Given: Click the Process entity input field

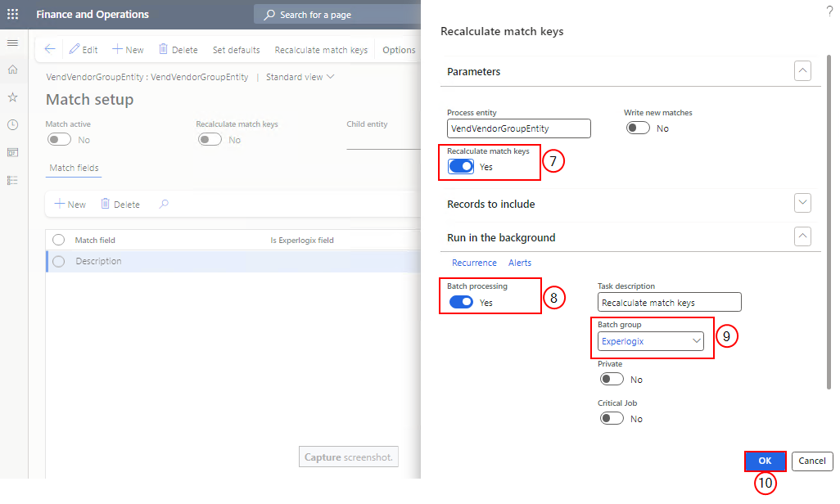Looking at the screenshot, I should coord(518,128).
